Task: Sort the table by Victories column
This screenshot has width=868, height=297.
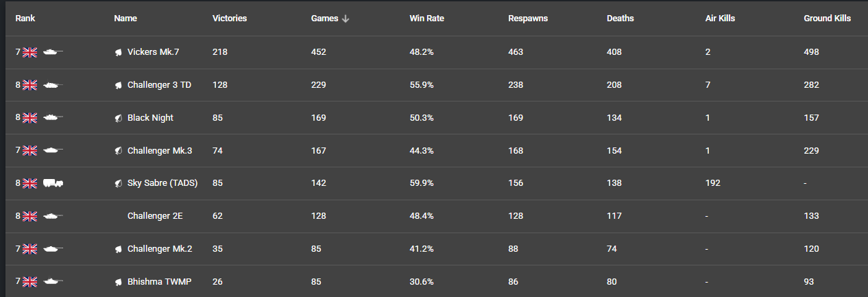Action: pos(230,19)
